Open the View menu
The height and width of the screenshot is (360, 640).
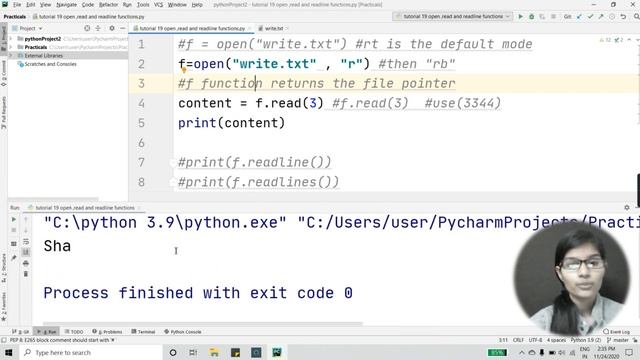point(45,5)
